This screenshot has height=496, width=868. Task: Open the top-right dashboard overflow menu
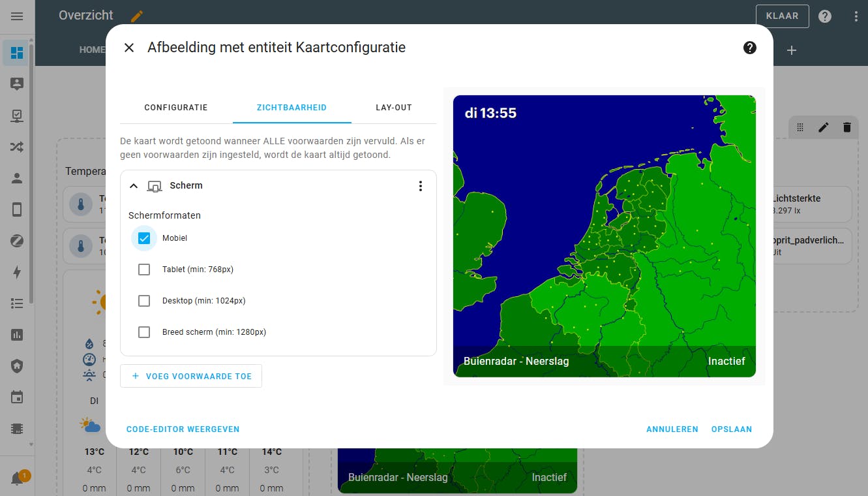pos(856,16)
